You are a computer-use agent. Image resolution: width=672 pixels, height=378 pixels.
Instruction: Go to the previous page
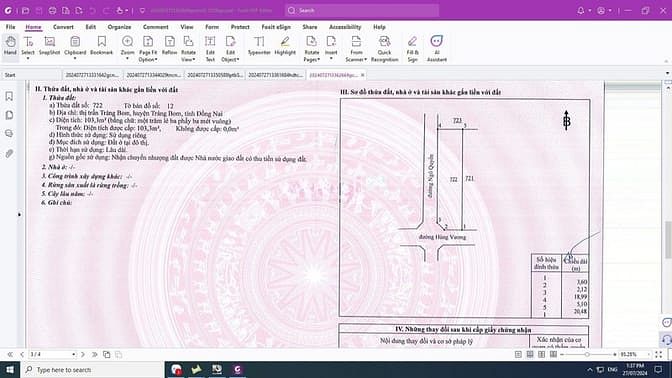[22, 354]
